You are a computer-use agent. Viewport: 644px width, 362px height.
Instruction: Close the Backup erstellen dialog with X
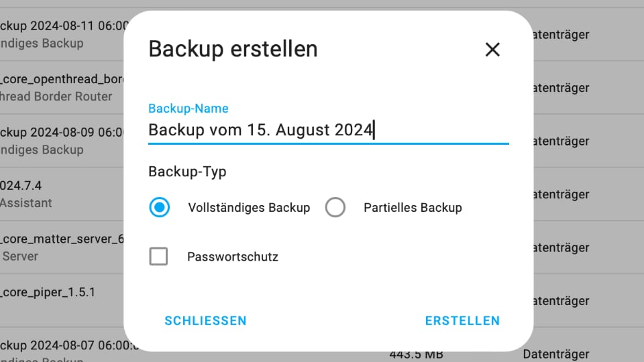[492, 49]
